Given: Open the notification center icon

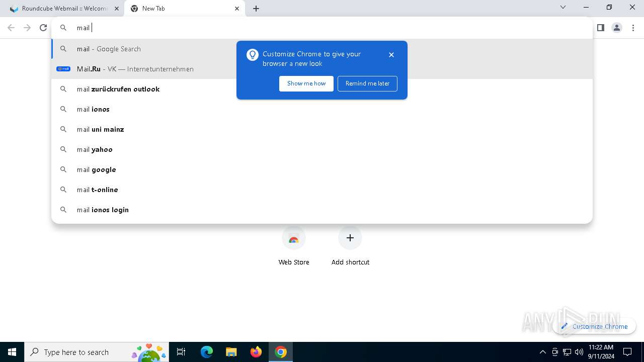Looking at the screenshot, I should pyautogui.click(x=627, y=352).
